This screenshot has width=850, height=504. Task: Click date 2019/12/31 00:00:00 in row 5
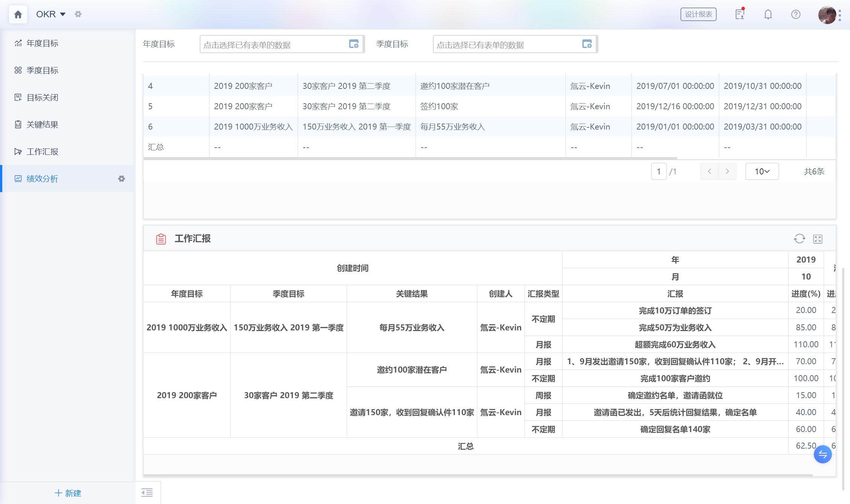pyautogui.click(x=763, y=106)
